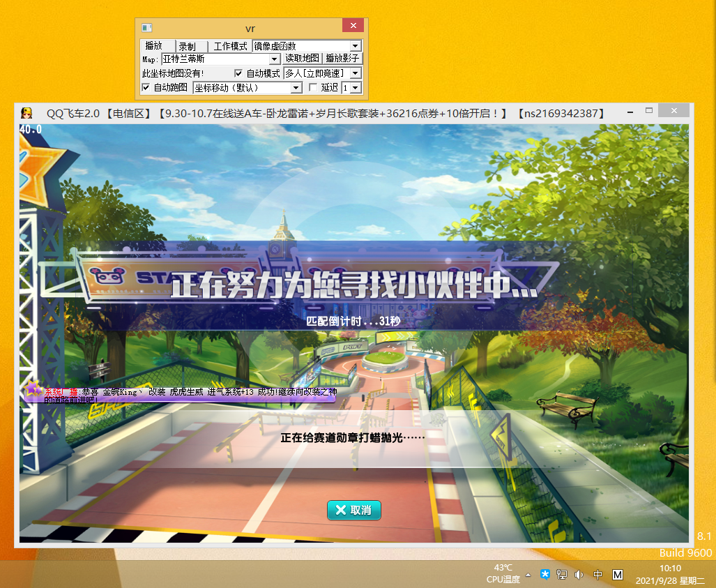
Task: Click the QQ飞车 logo icon in title bar
Action: (x=26, y=112)
